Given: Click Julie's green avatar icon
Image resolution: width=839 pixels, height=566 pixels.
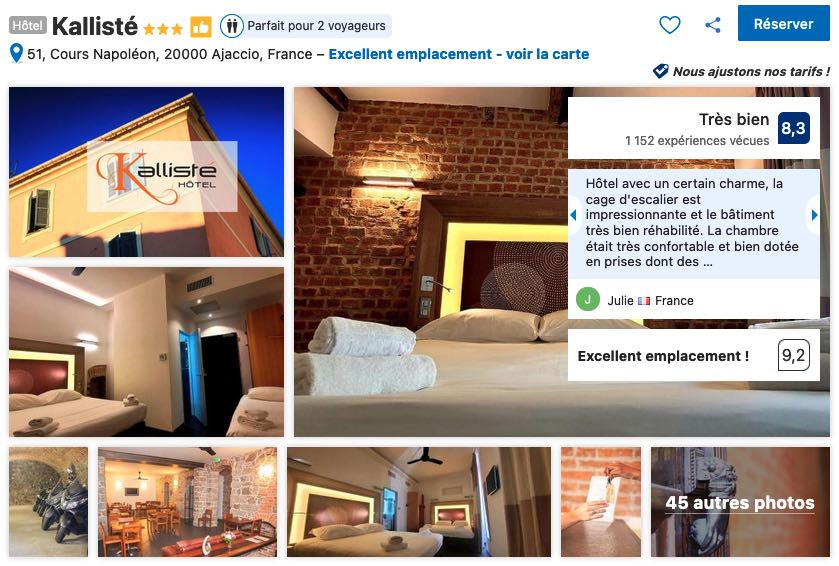Looking at the screenshot, I should click(588, 300).
